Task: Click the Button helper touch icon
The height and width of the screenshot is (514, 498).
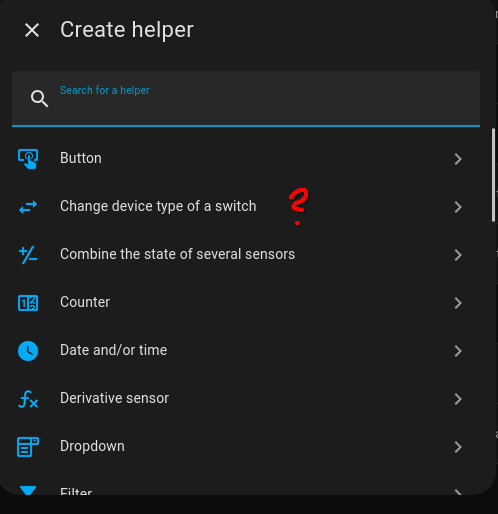Action: point(28,159)
